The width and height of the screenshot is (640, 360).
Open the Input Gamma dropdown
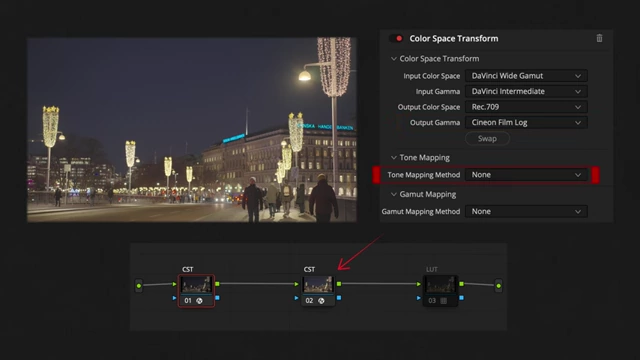[x=526, y=91]
